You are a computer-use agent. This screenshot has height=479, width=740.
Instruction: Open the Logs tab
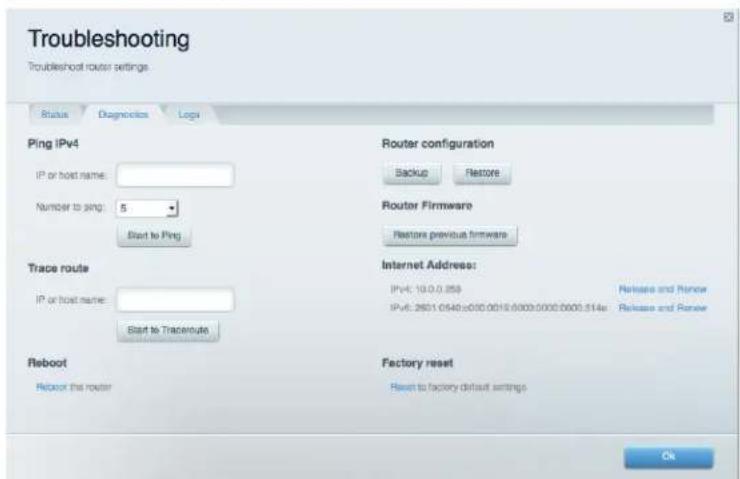189,115
